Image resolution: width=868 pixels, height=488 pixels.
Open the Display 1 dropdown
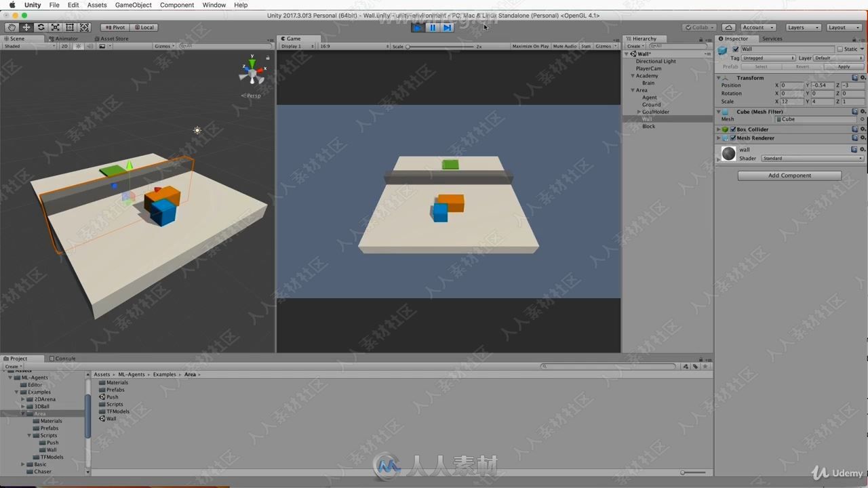298,46
